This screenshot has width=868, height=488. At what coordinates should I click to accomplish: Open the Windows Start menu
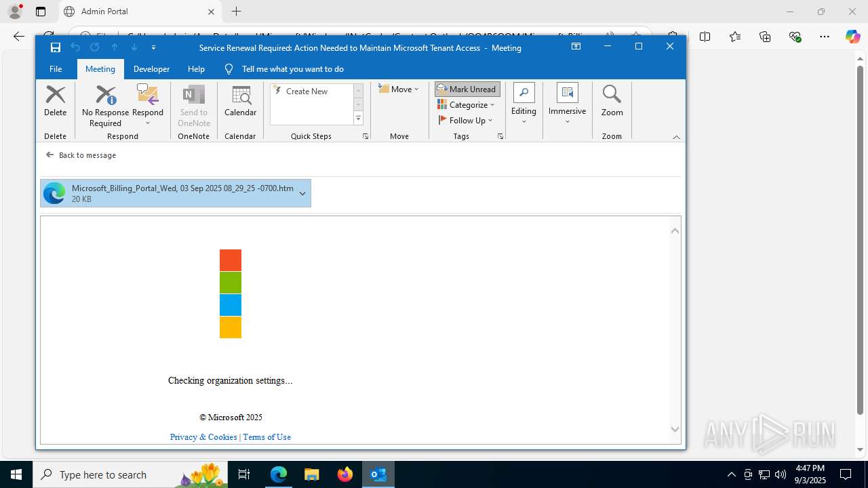coord(16,474)
